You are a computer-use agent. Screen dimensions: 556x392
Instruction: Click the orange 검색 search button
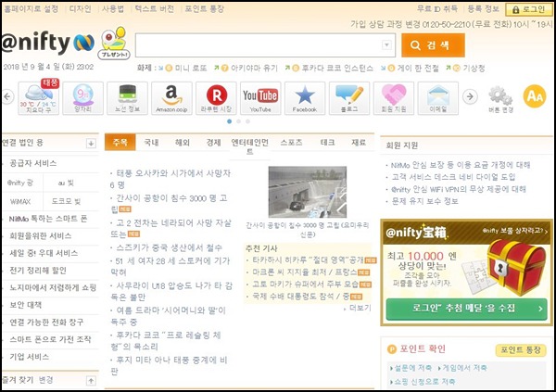pos(433,45)
